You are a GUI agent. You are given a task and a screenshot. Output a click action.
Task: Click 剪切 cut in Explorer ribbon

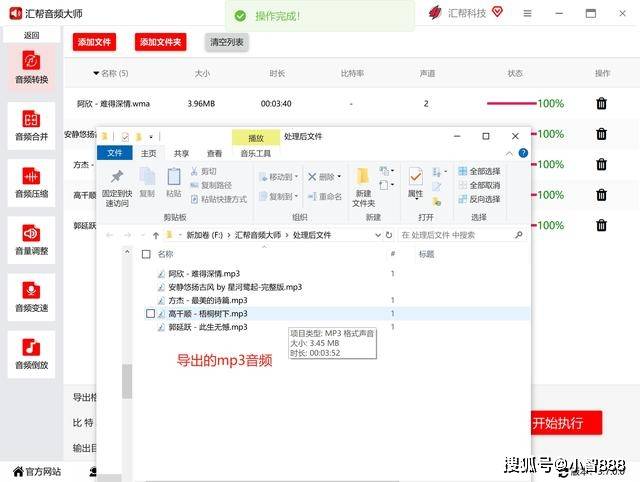point(204,171)
